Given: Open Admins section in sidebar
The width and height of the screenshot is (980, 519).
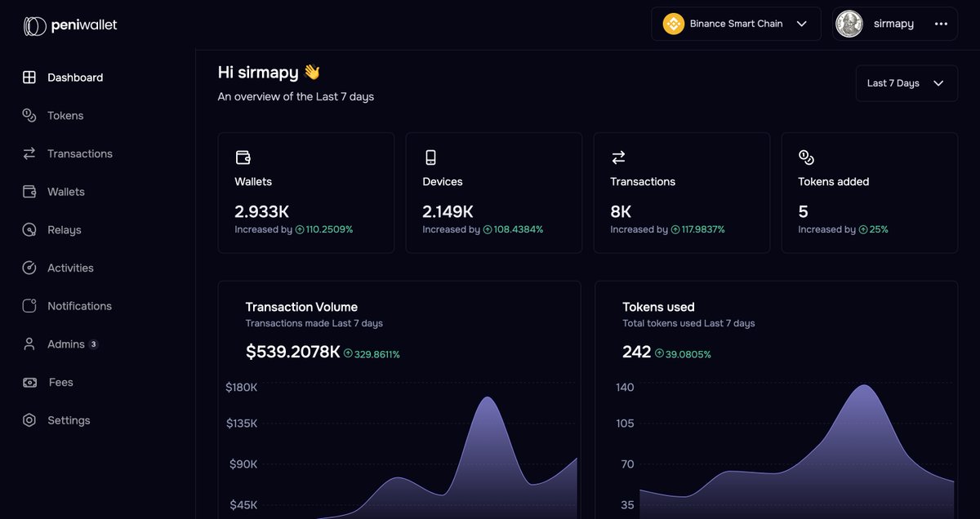Looking at the screenshot, I should 66,344.
